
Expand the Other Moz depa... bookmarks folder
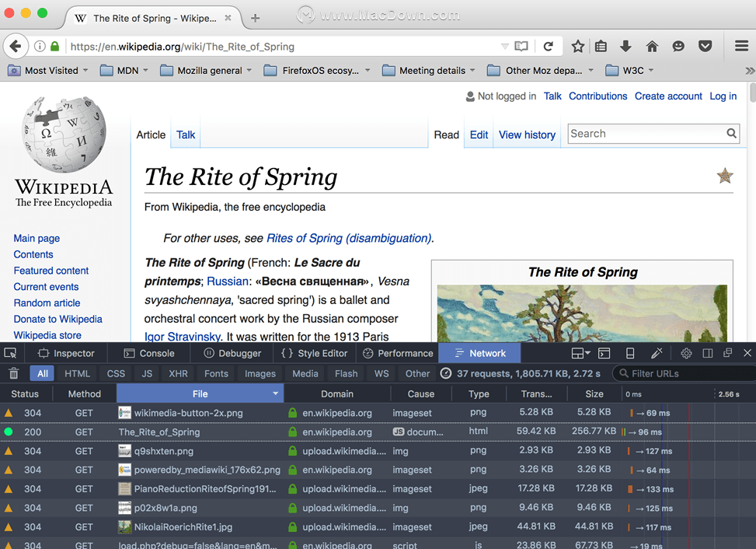(x=540, y=71)
